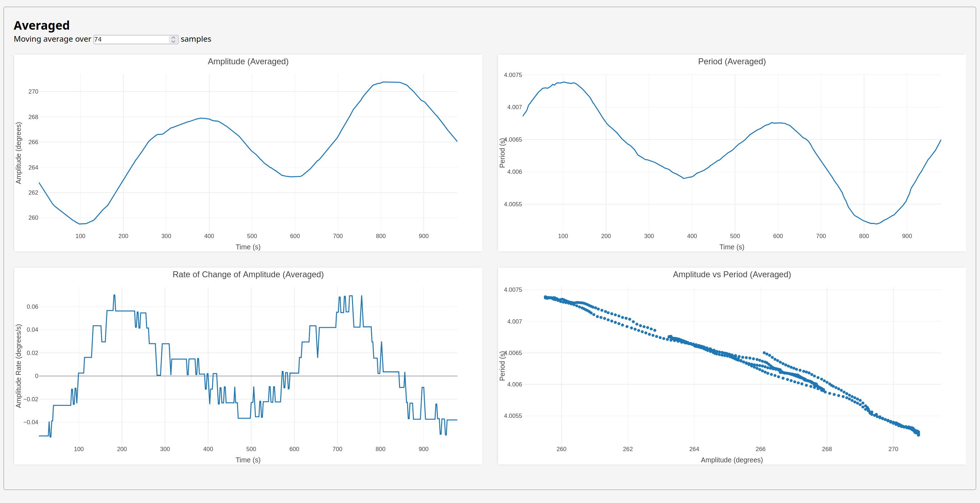
Task: Click the Period (Averaged) chart title
Action: click(732, 61)
